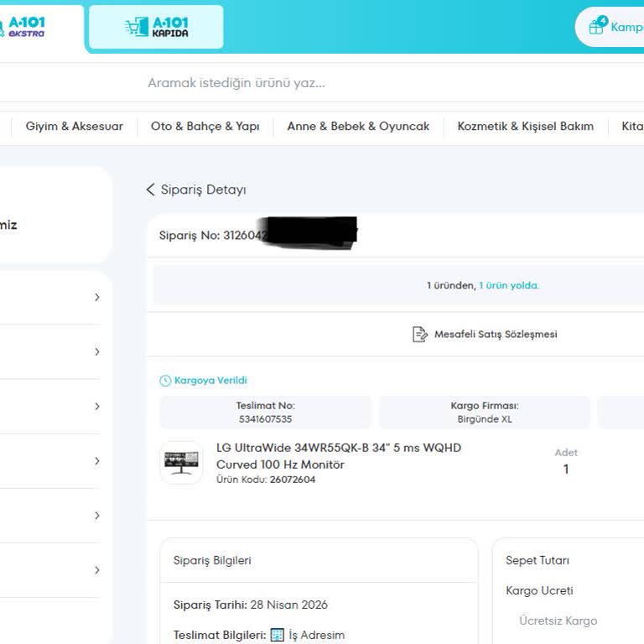Click the İş Adresim building icon
This screenshot has height=644, width=644.
coord(278,635)
